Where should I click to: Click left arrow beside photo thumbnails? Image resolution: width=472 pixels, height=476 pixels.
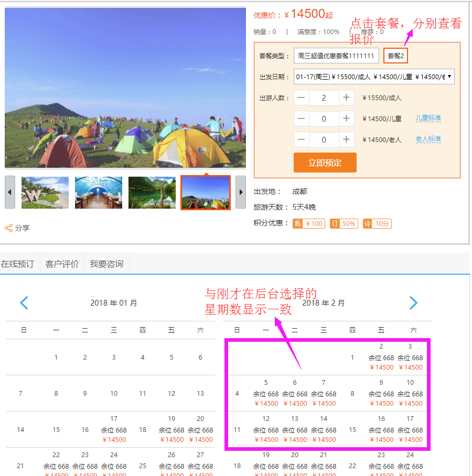9,192
